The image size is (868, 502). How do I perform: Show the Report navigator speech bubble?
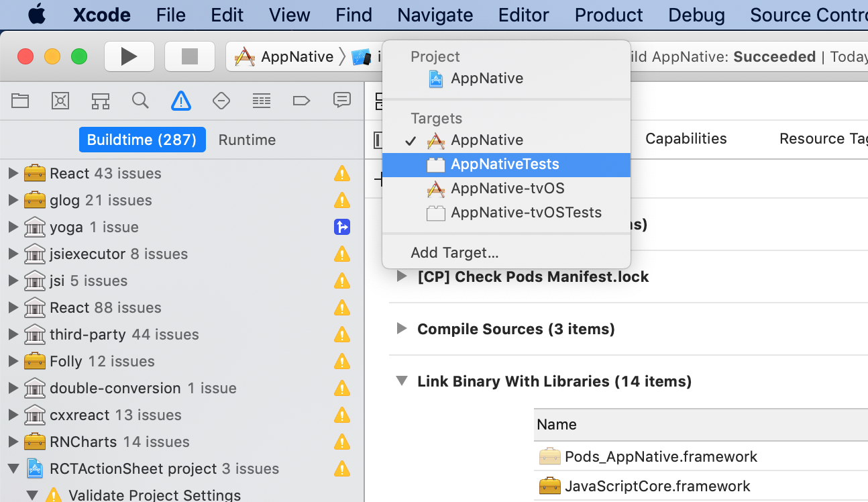[342, 101]
